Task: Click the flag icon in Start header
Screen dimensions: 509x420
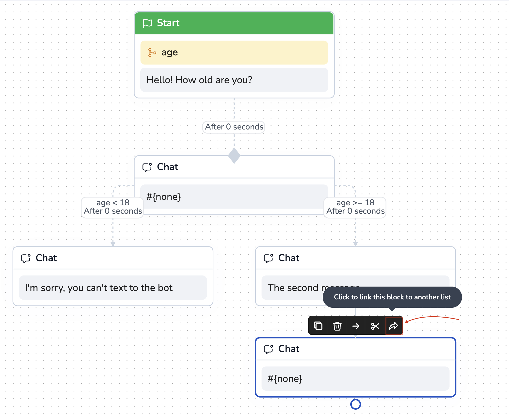Action: click(147, 23)
